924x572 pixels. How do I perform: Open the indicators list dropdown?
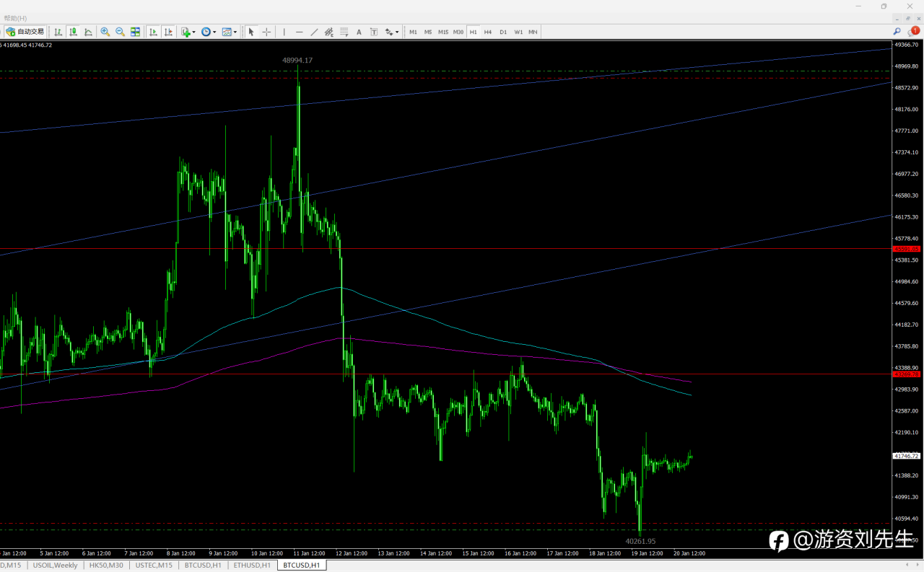click(188, 32)
